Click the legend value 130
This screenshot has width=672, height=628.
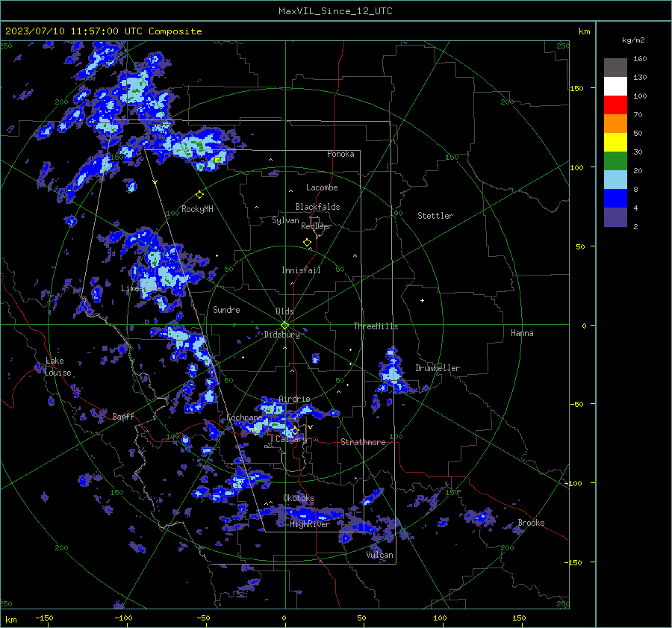640,78
